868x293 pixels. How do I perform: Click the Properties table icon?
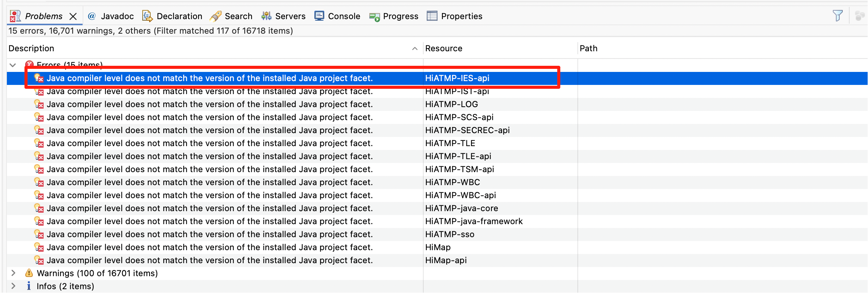click(x=432, y=16)
